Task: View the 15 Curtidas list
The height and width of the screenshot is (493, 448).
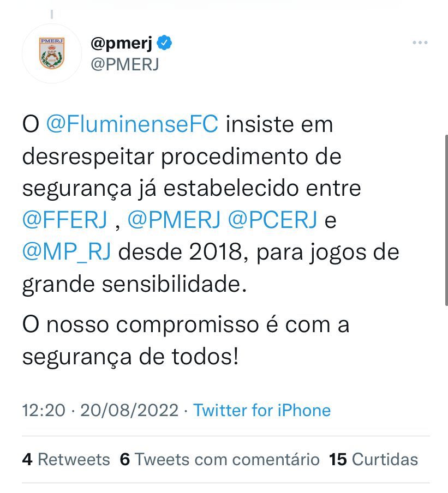Action: click(373, 459)
